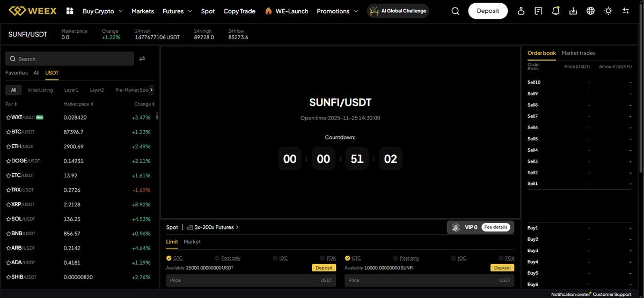Click the buy Price USDT input field
644x298 pixels.
tap(251, 280)
